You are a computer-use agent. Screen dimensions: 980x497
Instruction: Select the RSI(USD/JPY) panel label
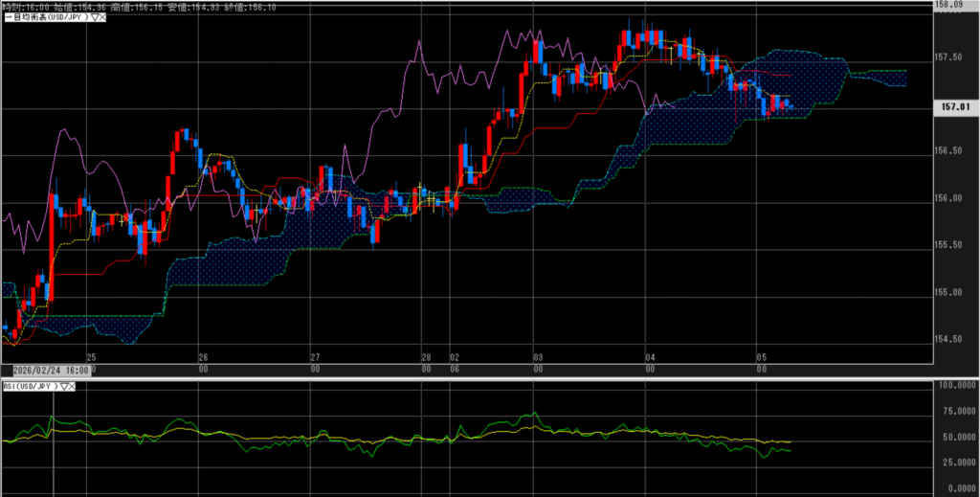[31, 385]
